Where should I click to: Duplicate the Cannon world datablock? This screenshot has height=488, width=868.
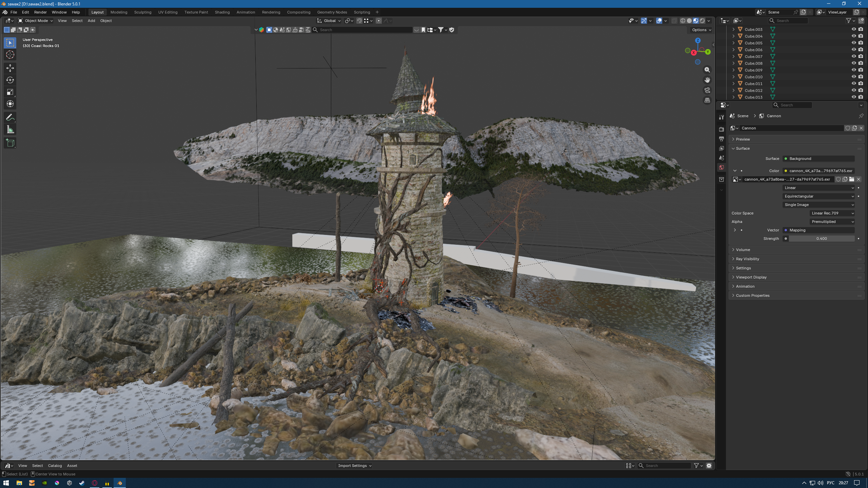(x=854, y=128)
